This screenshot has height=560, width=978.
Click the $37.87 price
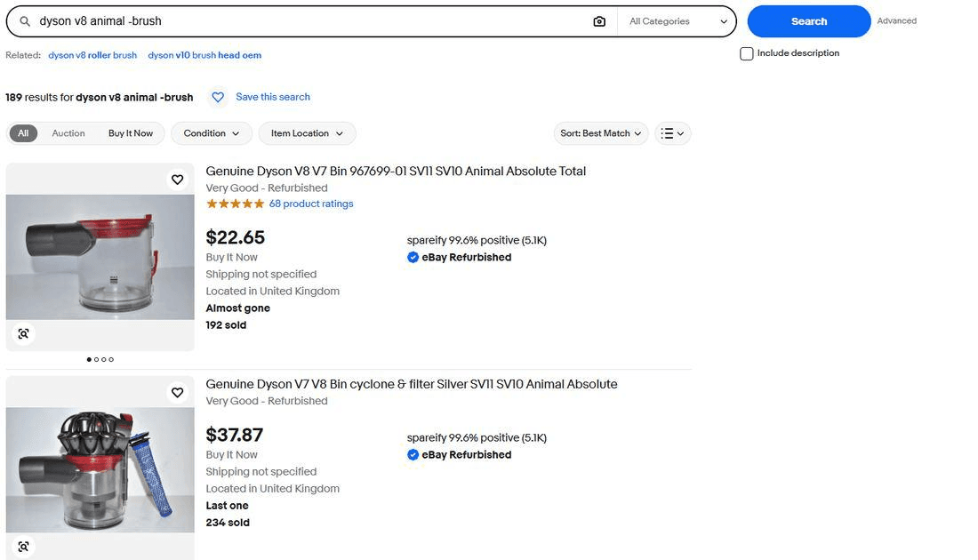click(x=235, y=435)
